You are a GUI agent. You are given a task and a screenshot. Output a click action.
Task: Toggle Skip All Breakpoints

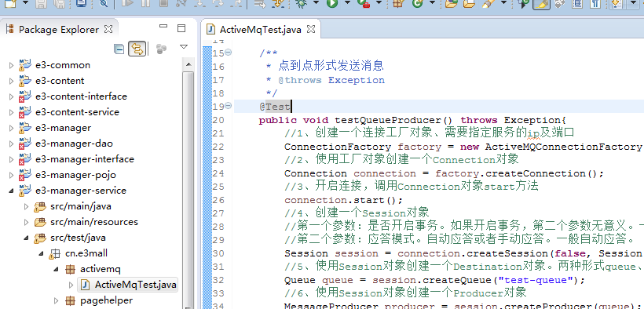(104, 3)
